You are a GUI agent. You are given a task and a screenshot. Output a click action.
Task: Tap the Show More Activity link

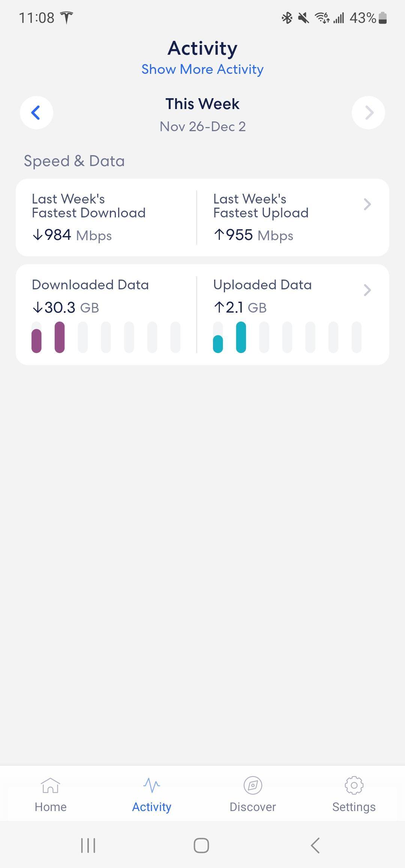[x=202, y=69]
